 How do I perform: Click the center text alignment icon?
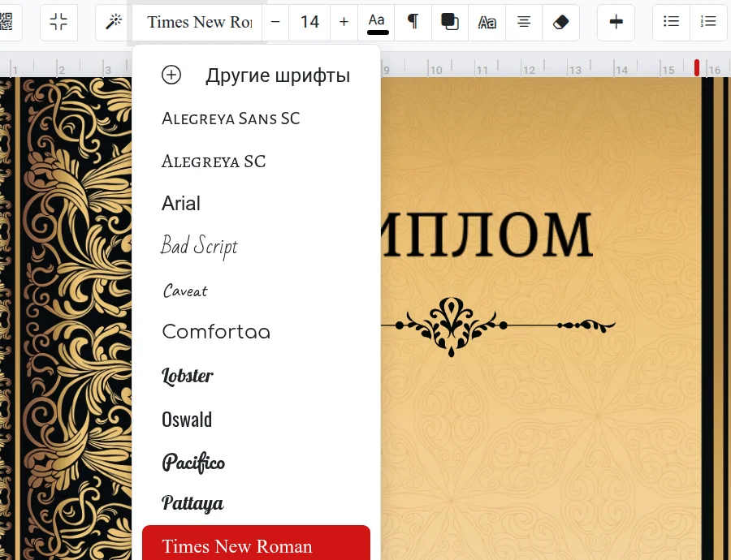coord(524,22)
